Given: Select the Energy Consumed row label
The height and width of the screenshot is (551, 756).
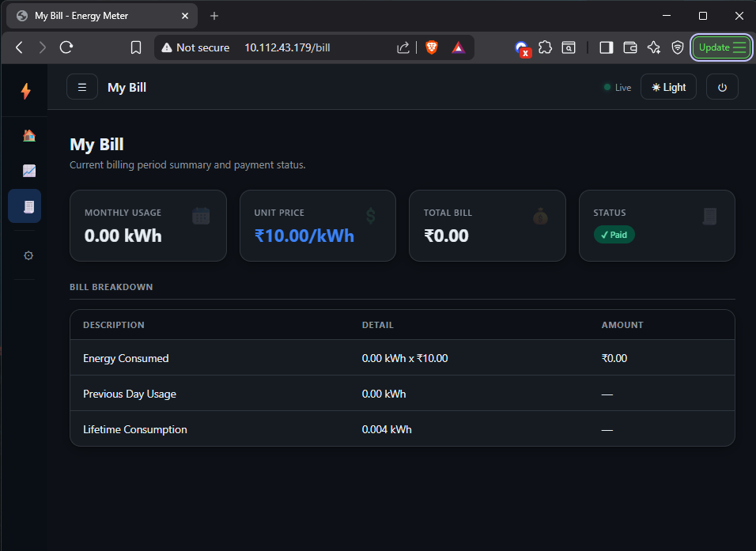Looking at the screenshot, I should click(x=126, y=358).
